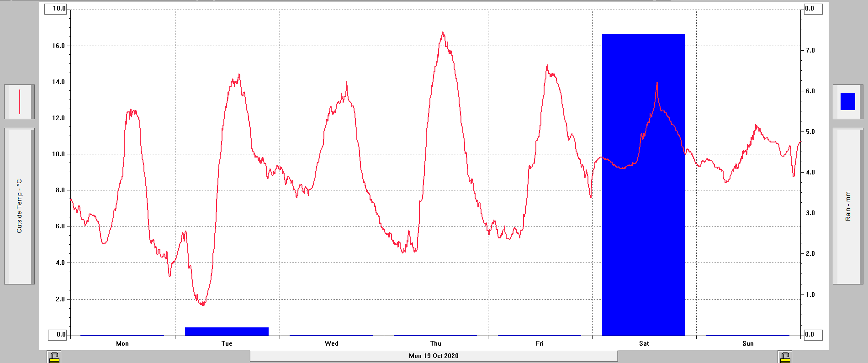
Task: Click the small Tuesday rain bar
Action: pos(227,331)
